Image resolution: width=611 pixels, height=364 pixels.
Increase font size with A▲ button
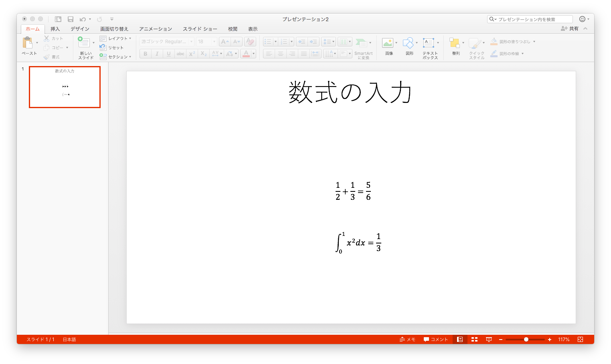(225, 42)
